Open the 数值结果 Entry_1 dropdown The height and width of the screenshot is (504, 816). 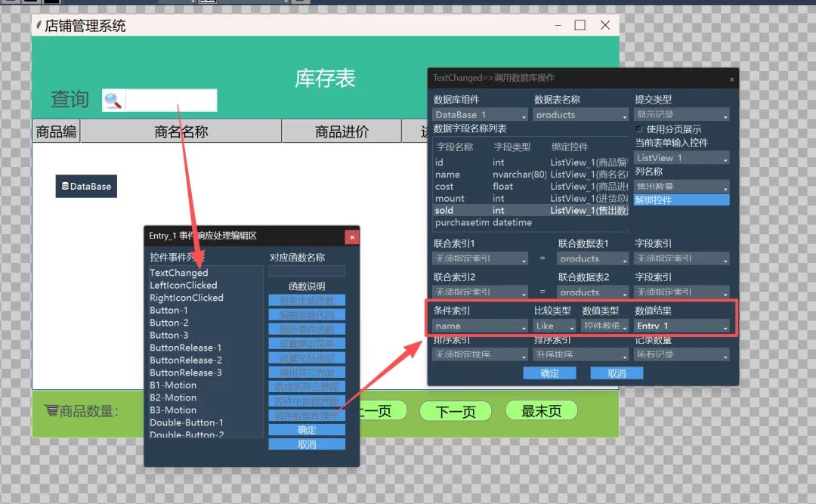coord(682,326)
